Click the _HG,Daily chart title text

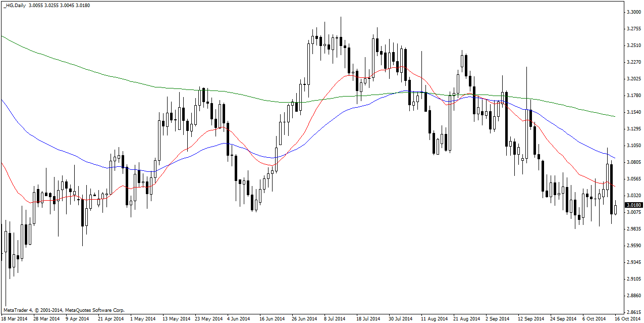pos(14,6)
